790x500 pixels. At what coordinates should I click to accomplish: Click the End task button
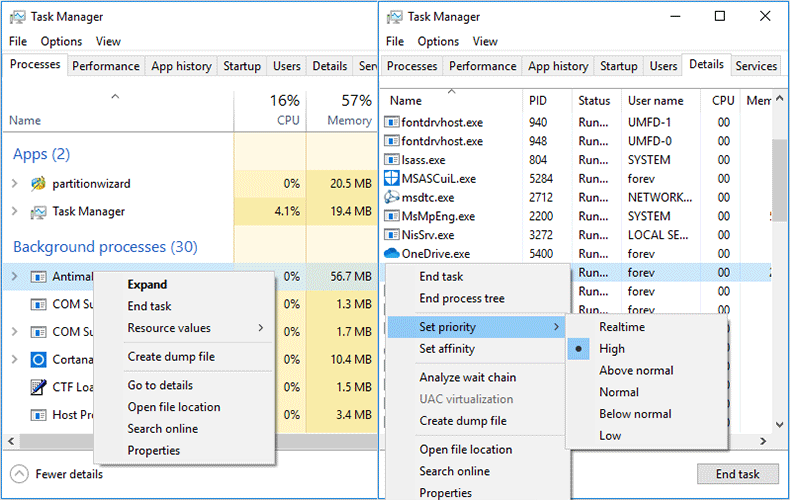738,474
